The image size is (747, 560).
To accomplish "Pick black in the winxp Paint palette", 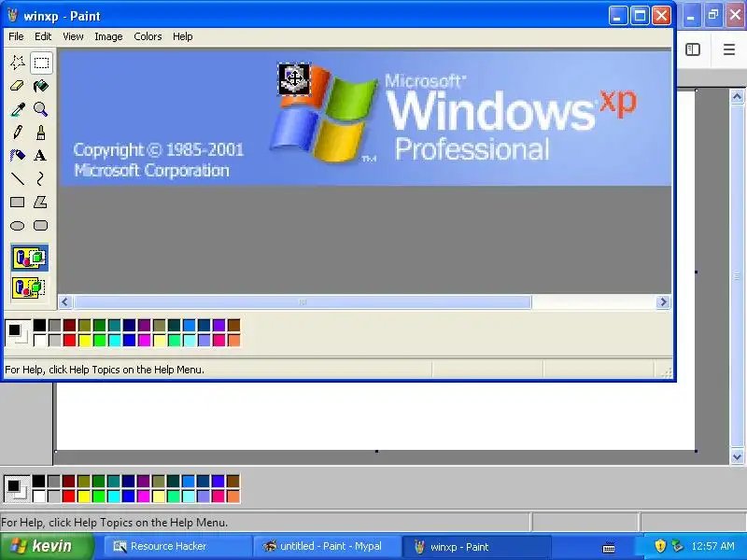I will 39,325.
